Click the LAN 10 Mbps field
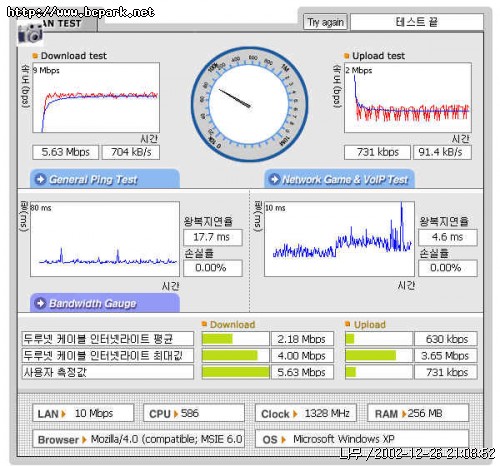 [83, 413]
